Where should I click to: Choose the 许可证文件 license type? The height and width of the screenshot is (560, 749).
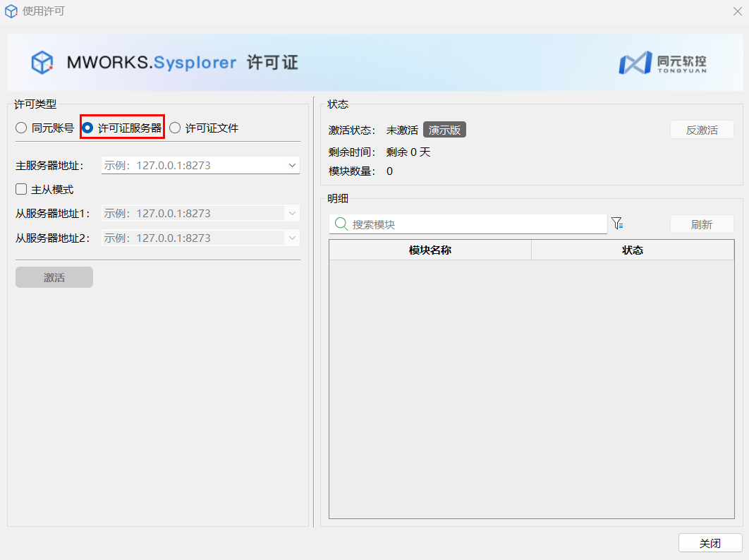point(176,128)
